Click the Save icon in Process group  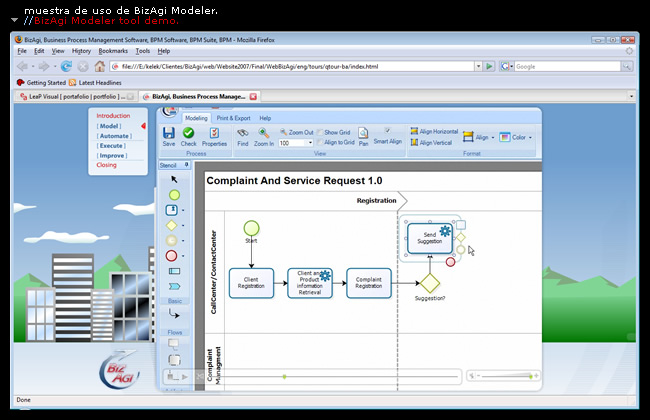(169, 135)
